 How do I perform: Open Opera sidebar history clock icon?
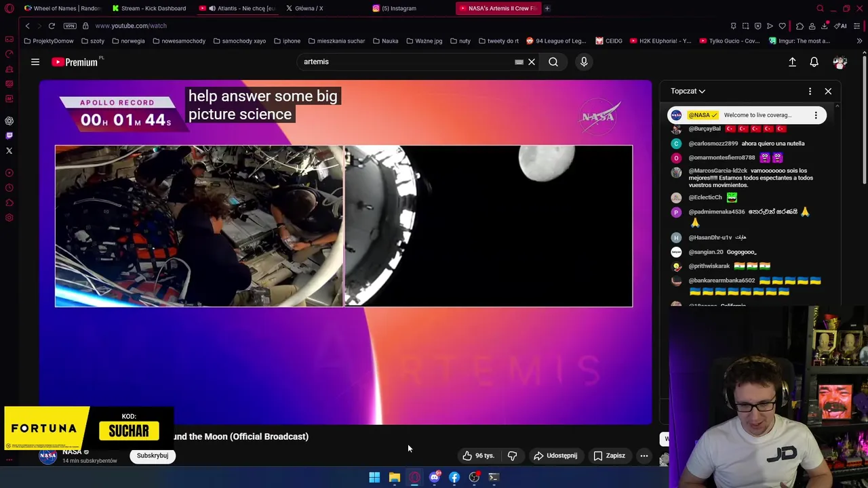[9, 188]
